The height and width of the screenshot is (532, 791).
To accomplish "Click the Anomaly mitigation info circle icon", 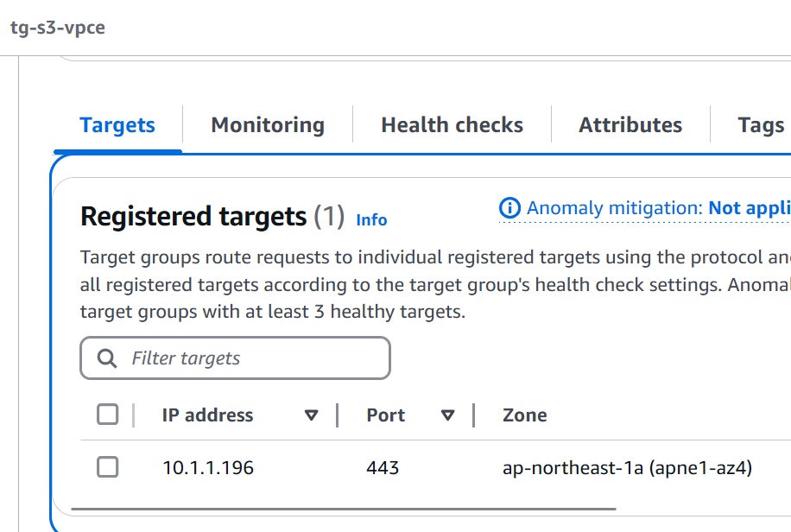I will pyautogui.click(x=509, y=208).
